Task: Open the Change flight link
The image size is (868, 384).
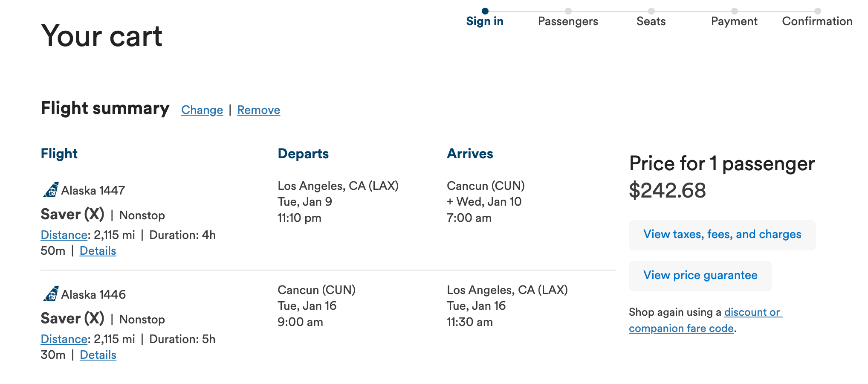Action: point(202,110)
